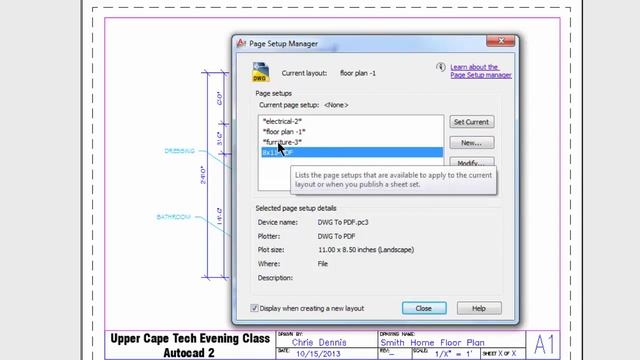The width and height of the screenshot is (640, 360).
Task: Click the info icon beside the Learn link
Action: click(x=440, y=67)
